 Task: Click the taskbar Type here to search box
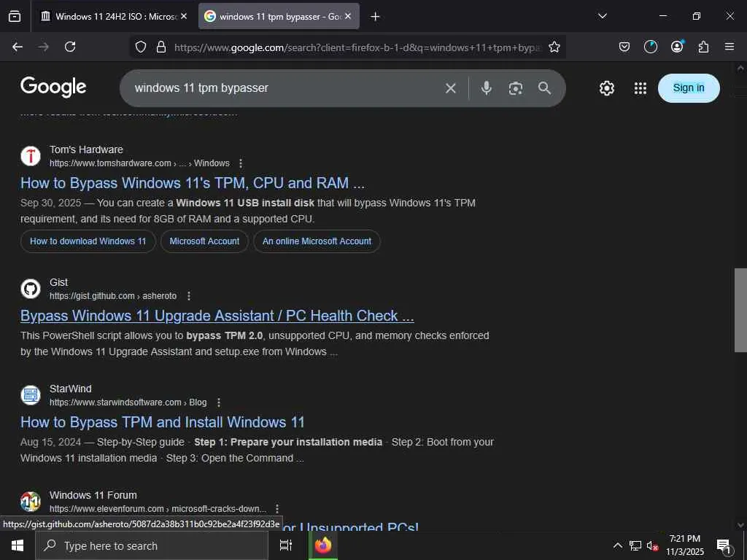tap(152, 545)
